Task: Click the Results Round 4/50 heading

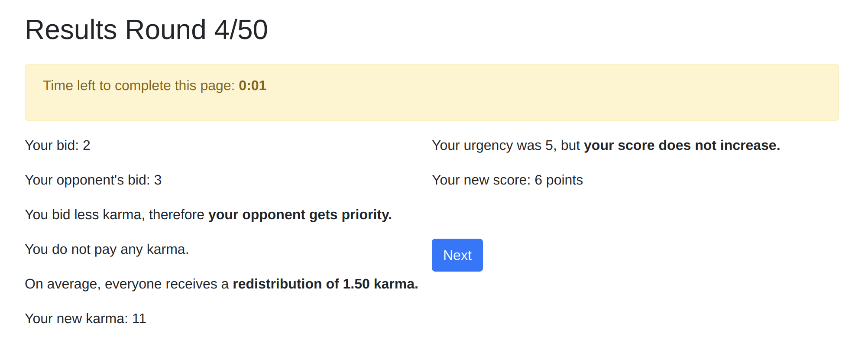Action: click(x=146, y=30)
